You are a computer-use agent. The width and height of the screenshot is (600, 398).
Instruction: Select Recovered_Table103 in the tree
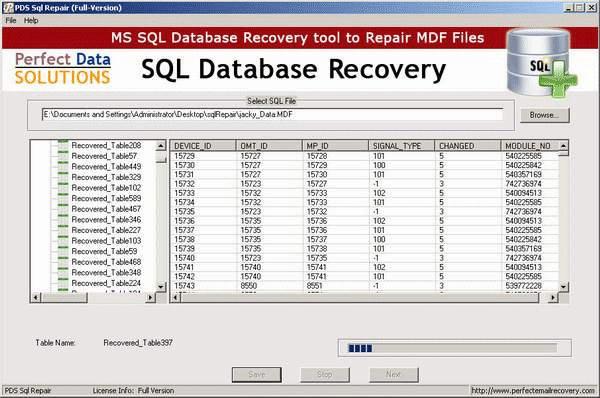tap(106, 241)
